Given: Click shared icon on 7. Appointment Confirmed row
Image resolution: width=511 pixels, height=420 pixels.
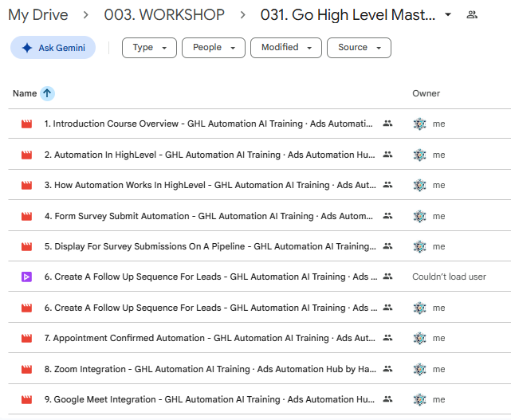Looking at the screenshot, I should click(x=387, y=338).
